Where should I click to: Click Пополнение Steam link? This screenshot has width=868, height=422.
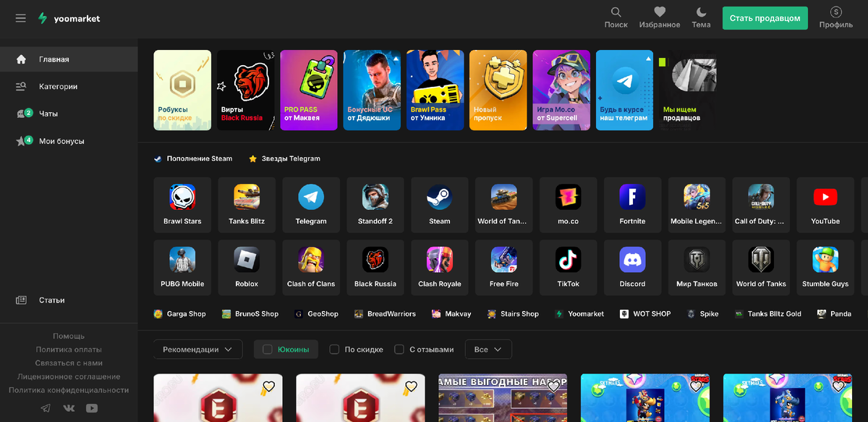coord(193,159)
